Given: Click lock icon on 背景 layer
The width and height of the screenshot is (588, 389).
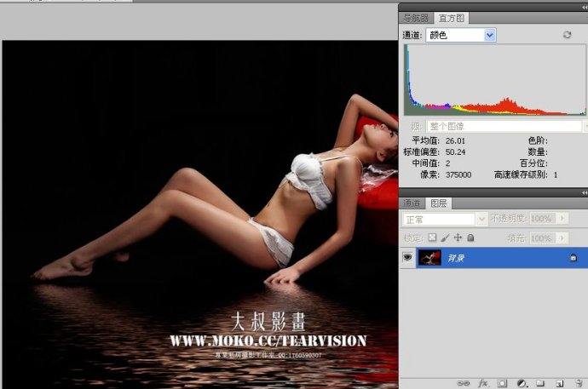Looking at the screenshot, I should [574, 258].
